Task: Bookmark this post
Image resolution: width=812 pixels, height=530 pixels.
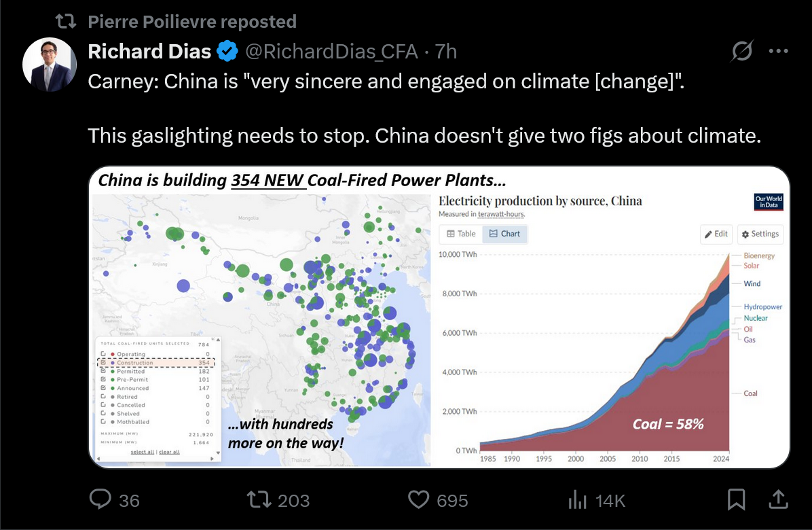Action: tap(737, 499)
